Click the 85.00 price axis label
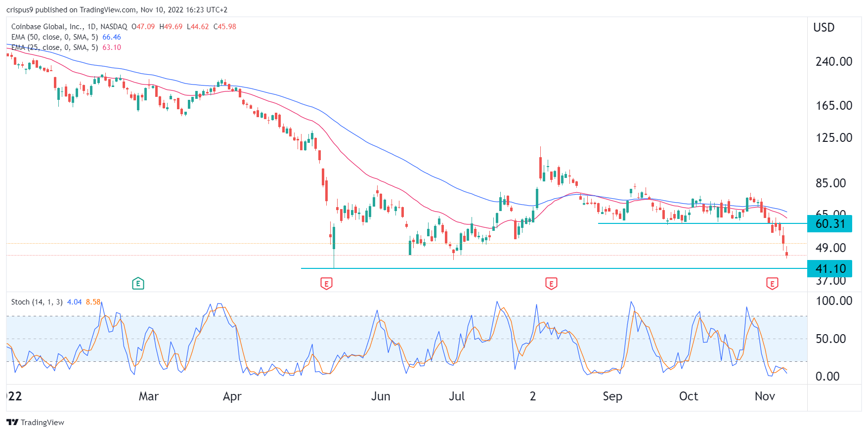Viewport: 868px width, 433px height. click(x=830, y=183)
